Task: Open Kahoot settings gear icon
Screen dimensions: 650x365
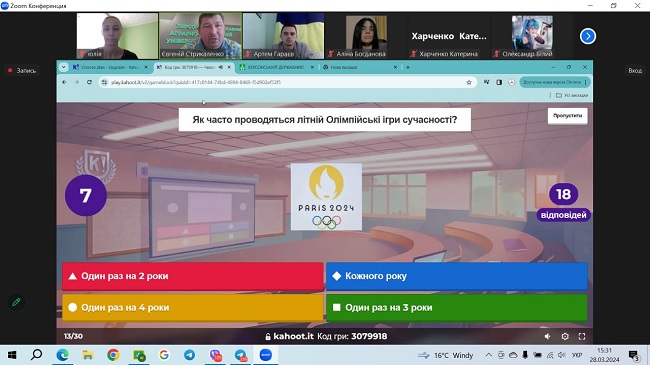Action: pyautogui.click(x=565, y=336)
